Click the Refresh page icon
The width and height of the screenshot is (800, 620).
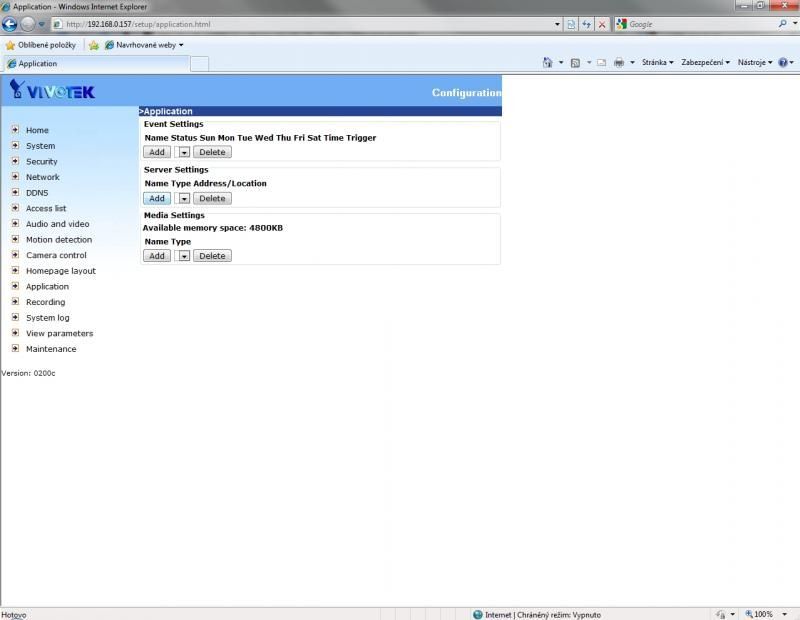click(x=587, y=24)
